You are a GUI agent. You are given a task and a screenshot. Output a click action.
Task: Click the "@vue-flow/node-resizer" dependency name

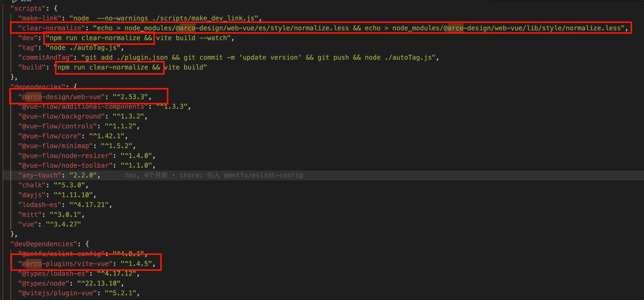[65, 156]
